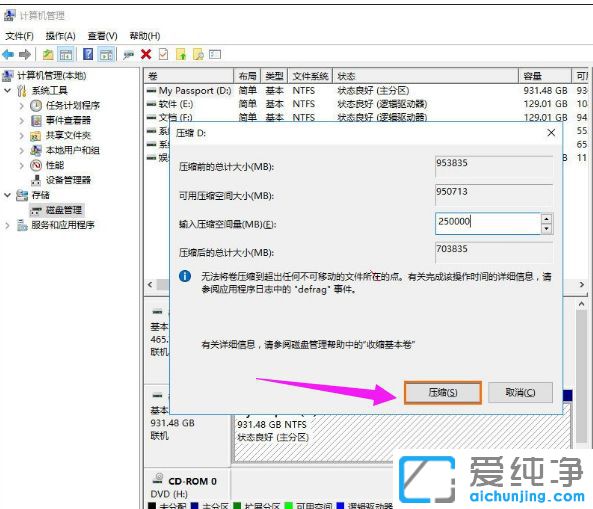Open the Help question mark icon
The width and height of the screenshot is (593, 509).
click(88, 54)
